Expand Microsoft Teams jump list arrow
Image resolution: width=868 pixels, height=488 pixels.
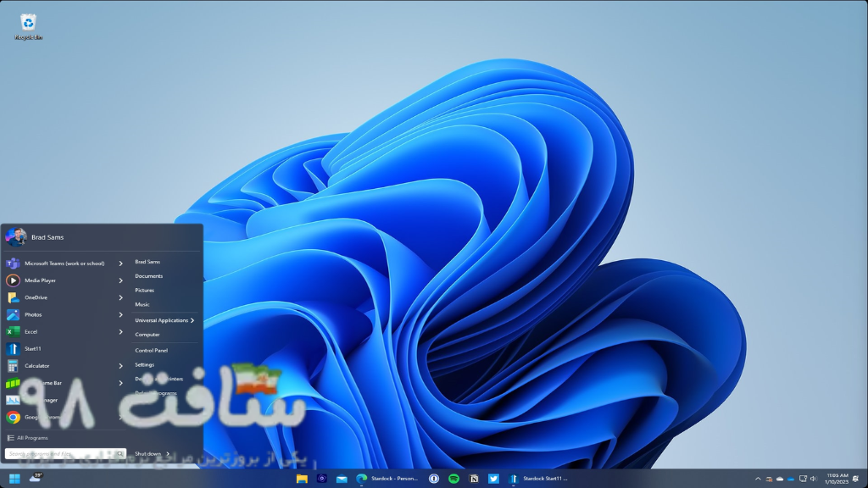pyautogui.click(x=120, y=263)
